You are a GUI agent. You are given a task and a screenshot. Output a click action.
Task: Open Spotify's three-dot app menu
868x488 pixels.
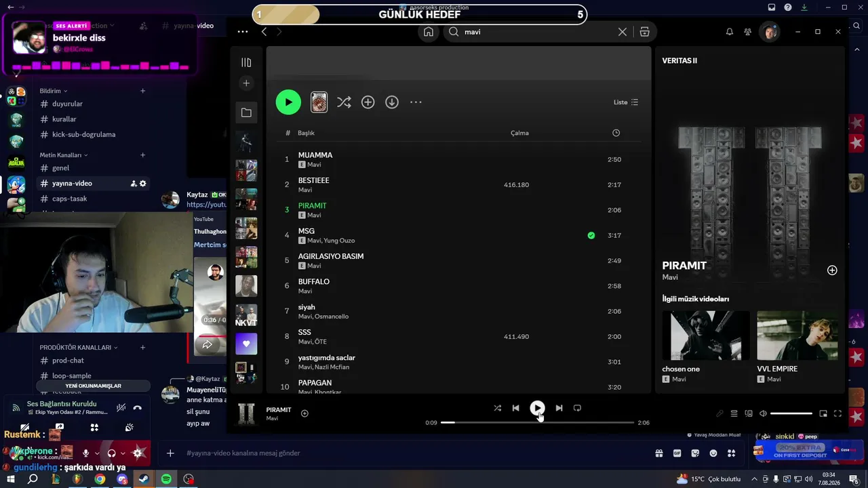click(243, 32)
